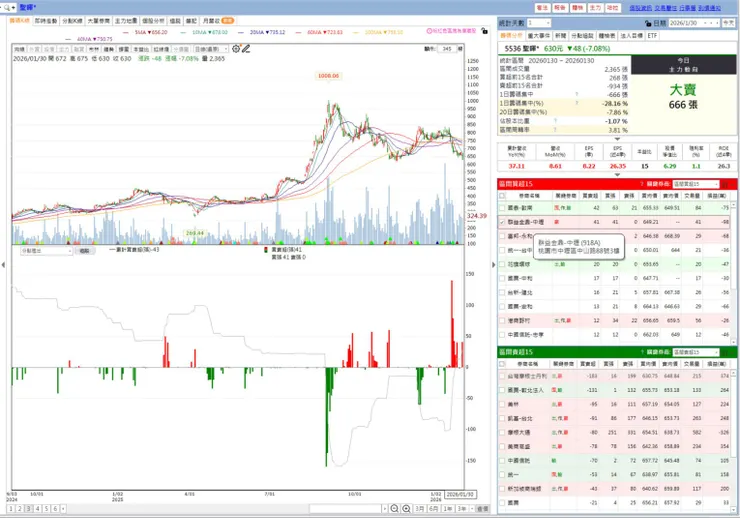This screenshot has width=740, height=518.
Task: Switch to the 重大事件 tab
Action: (538, 36)
